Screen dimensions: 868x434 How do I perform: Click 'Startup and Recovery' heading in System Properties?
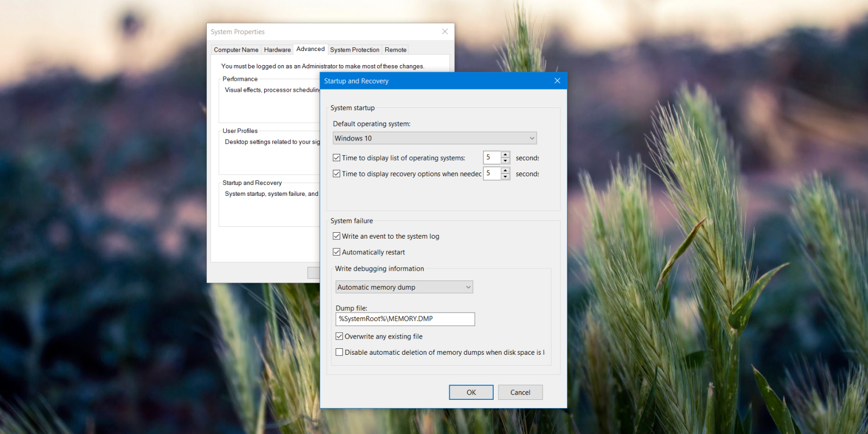[252, 183]
